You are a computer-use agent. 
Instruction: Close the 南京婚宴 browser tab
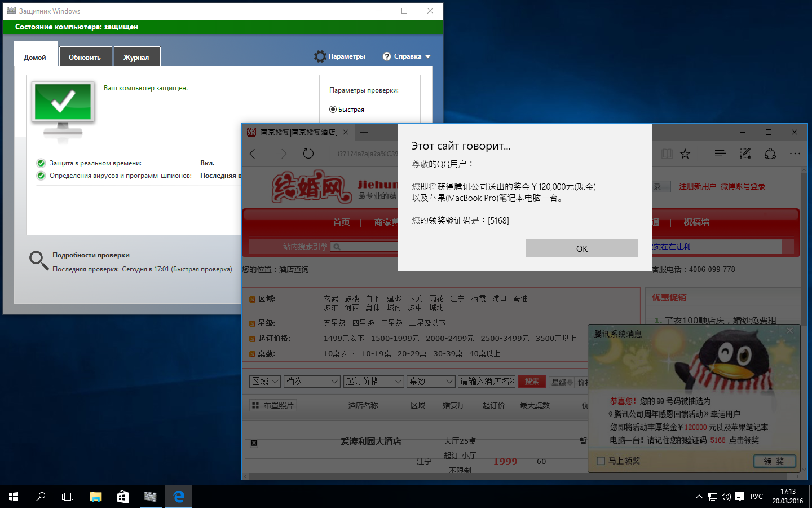tap(346, 132)
